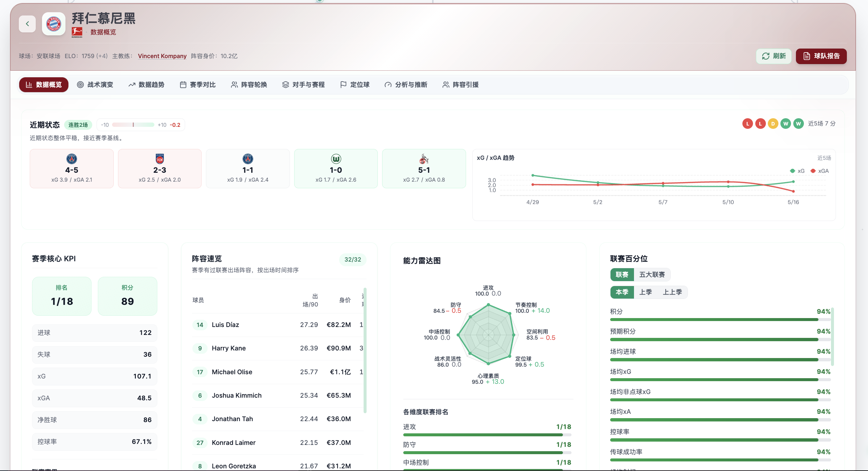868x471 pixels.
Task: Click the last green W form badge
Action: tap(798, 124)
